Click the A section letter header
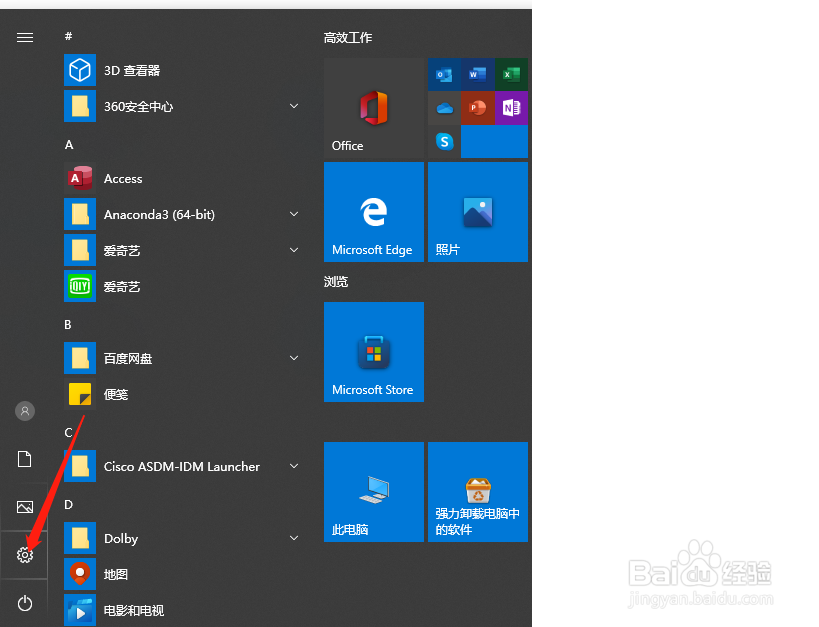 [69, 145]
